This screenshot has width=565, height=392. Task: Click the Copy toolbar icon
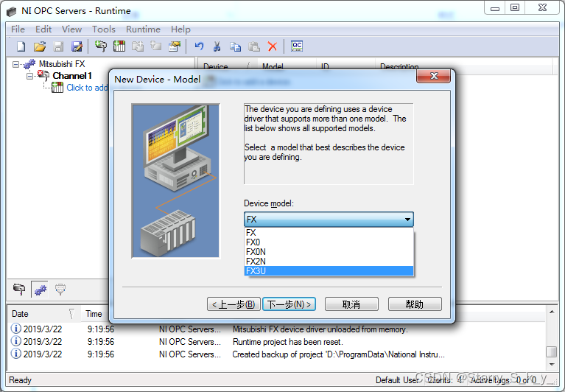(235, 46)
